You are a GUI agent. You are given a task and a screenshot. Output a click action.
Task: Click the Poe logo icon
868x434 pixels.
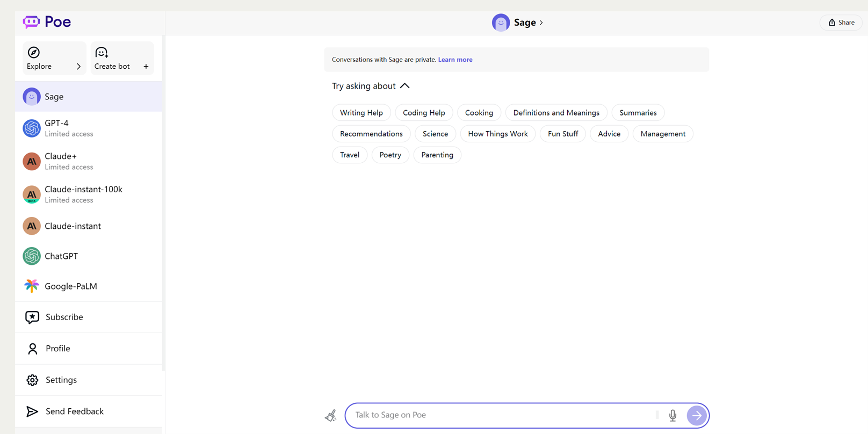point(31,22)
